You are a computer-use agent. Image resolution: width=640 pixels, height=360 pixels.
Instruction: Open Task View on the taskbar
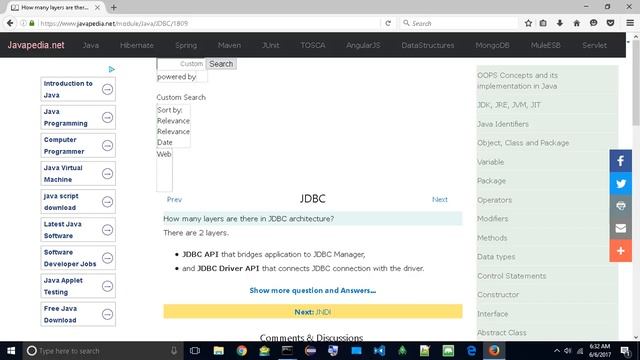pos(195,351)
